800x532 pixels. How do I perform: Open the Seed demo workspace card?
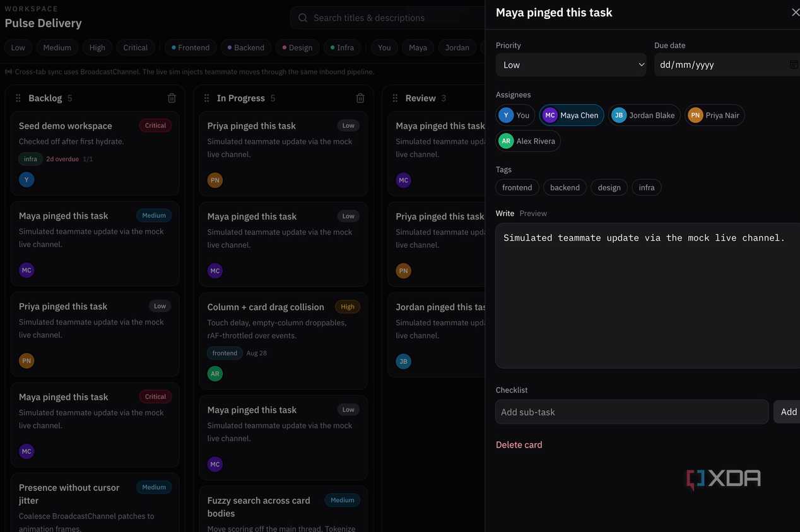pyautogui.click(x=95, y=153)
